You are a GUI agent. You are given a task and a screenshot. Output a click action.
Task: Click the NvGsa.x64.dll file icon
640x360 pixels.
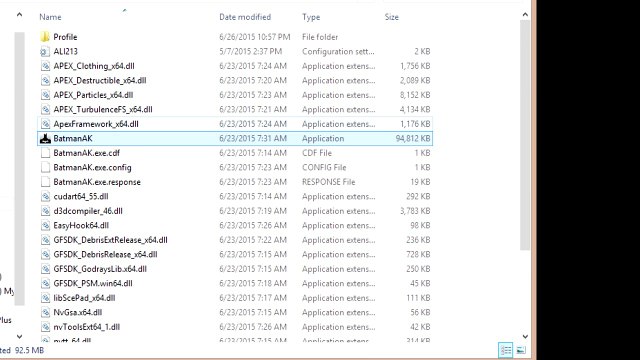point(45,312)
